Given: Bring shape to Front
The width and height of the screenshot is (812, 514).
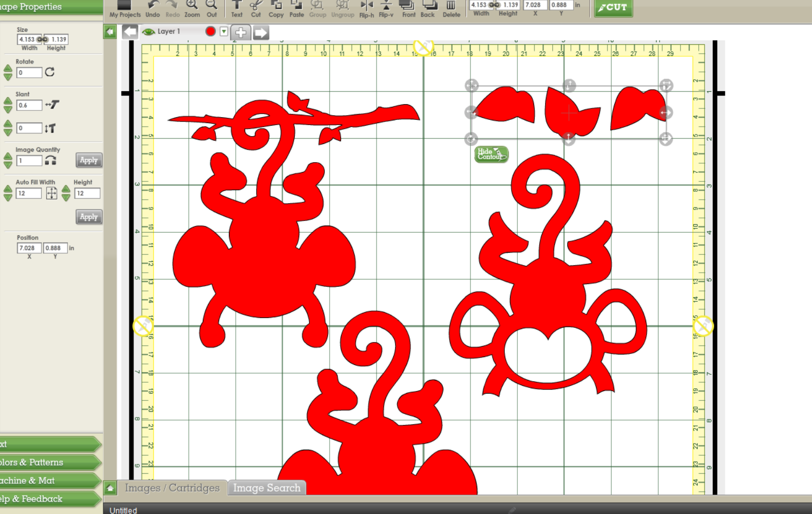Looking at the screenshot, I should (x=408, y=6).
